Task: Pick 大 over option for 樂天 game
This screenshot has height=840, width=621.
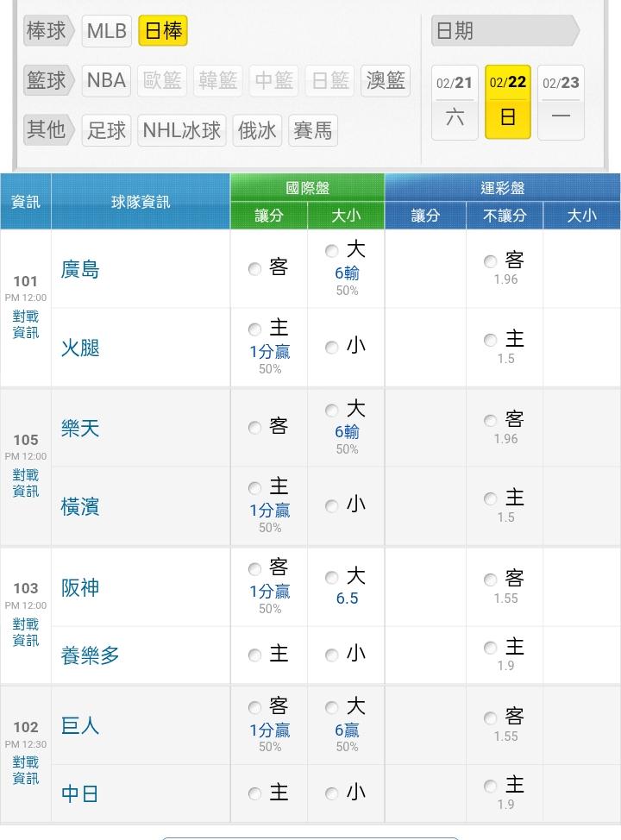Action: [x=332, y=411]
